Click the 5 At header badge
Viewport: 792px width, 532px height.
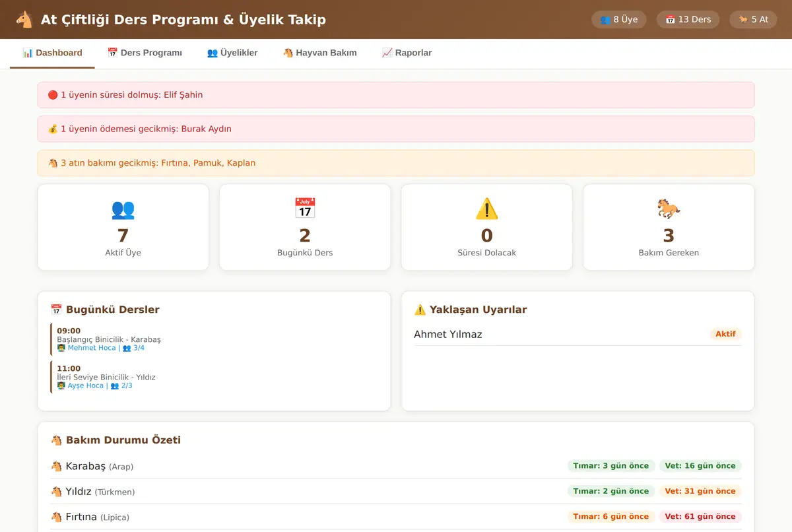[753, 20]
